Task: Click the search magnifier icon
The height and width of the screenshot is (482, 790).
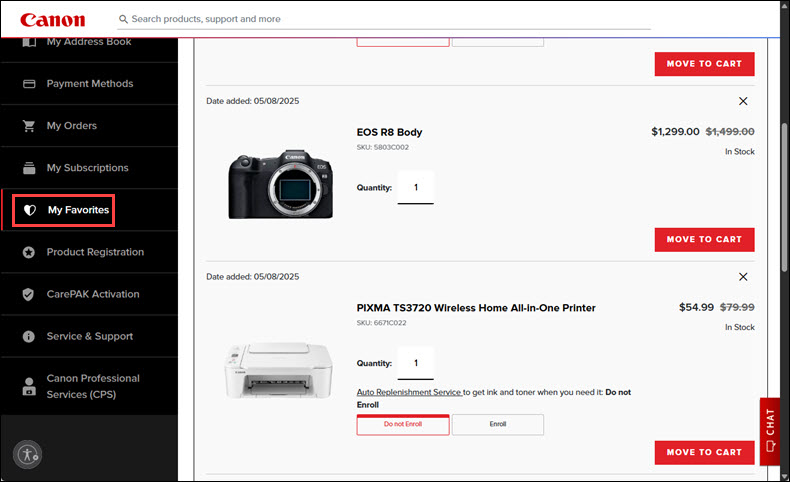Action: 123,19
